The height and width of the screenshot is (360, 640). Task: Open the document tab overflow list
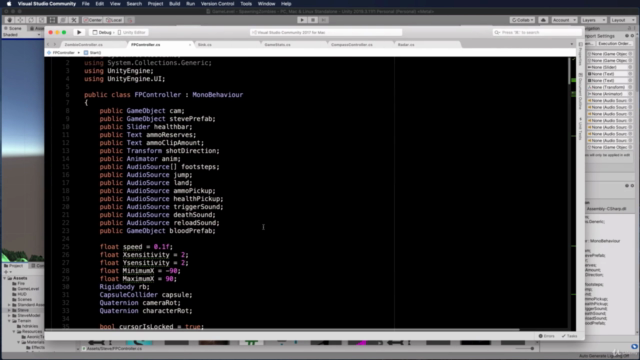572,44
